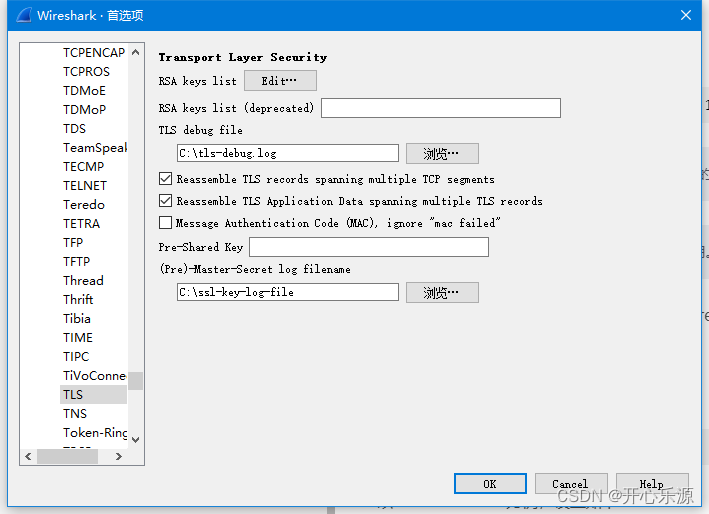Select Teredo in the protocol list
The width and height of the screenshot is (709, 514).
pos(84,205)
